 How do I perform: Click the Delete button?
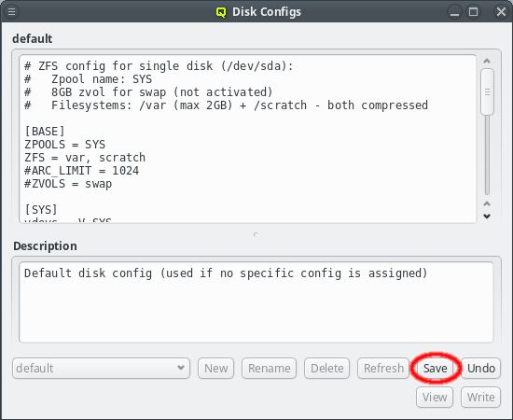click(x=326, y=369)
